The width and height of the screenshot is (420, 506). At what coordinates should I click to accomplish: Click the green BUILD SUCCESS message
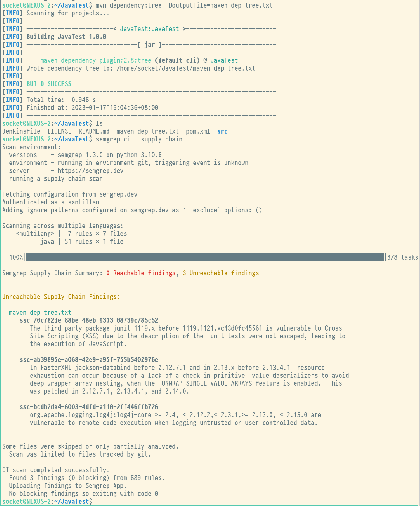click(x=49, y=84)
